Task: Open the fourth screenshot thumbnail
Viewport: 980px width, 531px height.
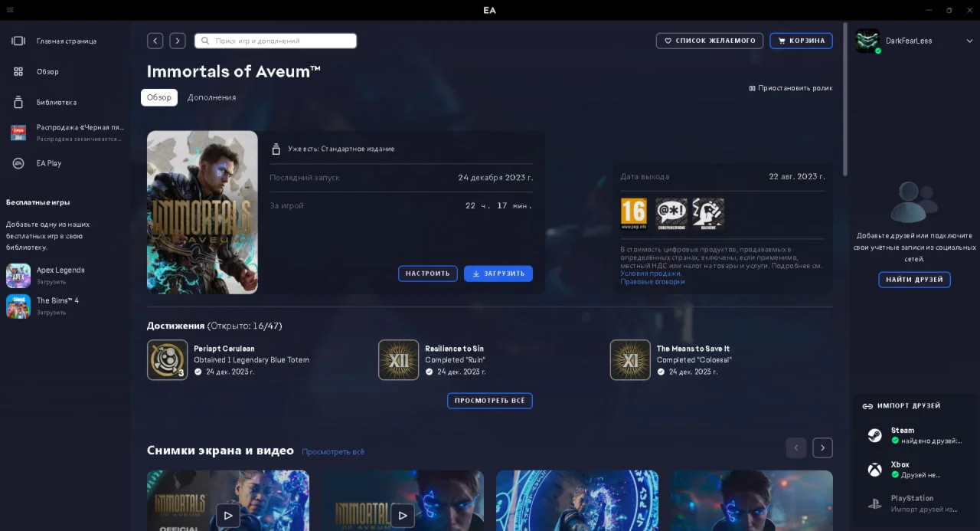Action: coord(752,501)
